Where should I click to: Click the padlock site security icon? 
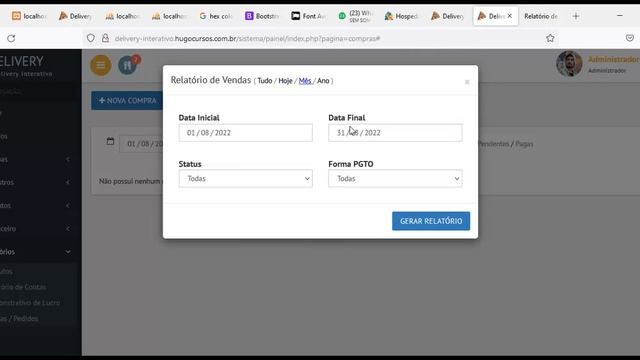pyautogui.click(x=105, y=38)
